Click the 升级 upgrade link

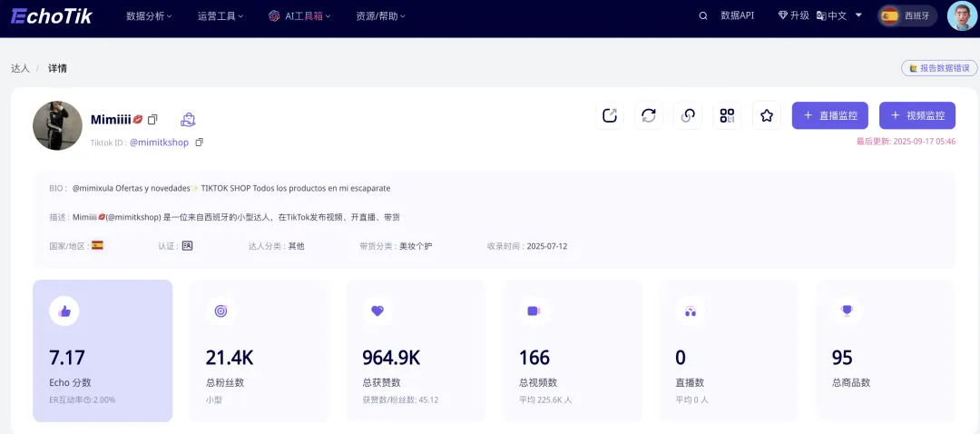[794, 15]
